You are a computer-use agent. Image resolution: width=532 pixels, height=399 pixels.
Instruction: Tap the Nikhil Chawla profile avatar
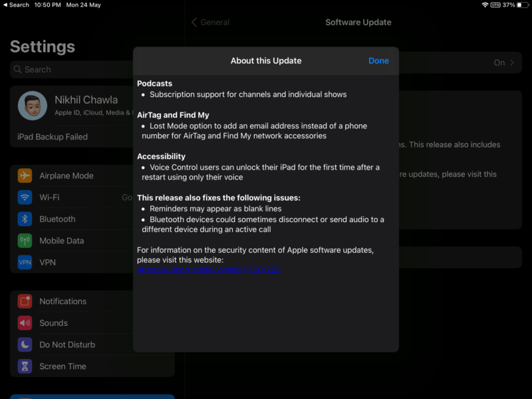[x=32, y=106]
